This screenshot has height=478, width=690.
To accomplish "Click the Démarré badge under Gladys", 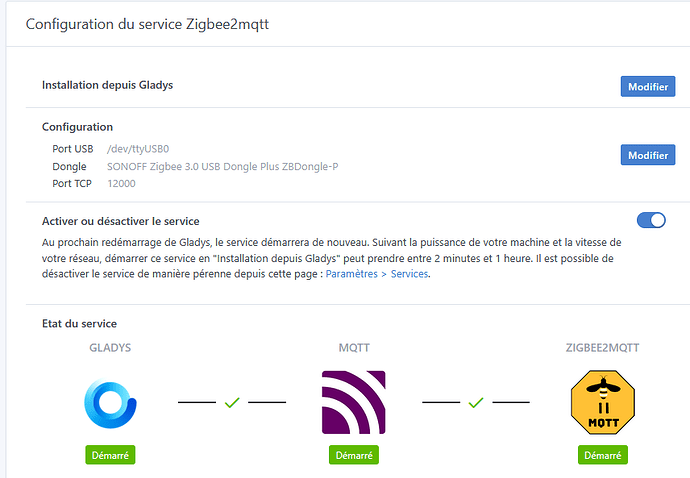I will coord(109,455).
